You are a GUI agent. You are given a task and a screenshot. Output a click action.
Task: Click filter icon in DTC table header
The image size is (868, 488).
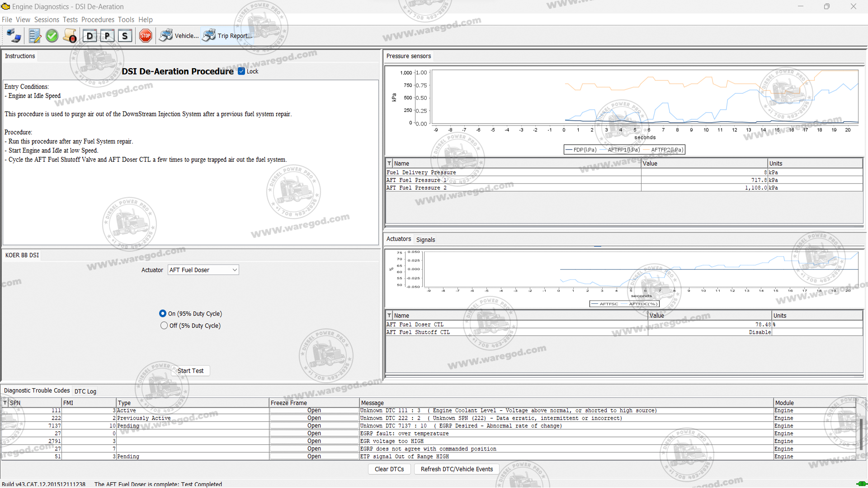pyautogui.click(x=5, y=403)
